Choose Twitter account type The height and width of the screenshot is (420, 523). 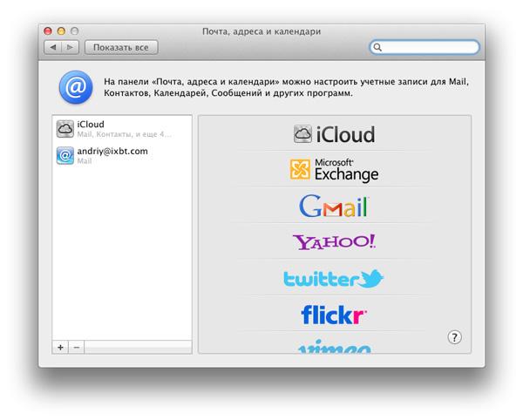coord(334,279)
